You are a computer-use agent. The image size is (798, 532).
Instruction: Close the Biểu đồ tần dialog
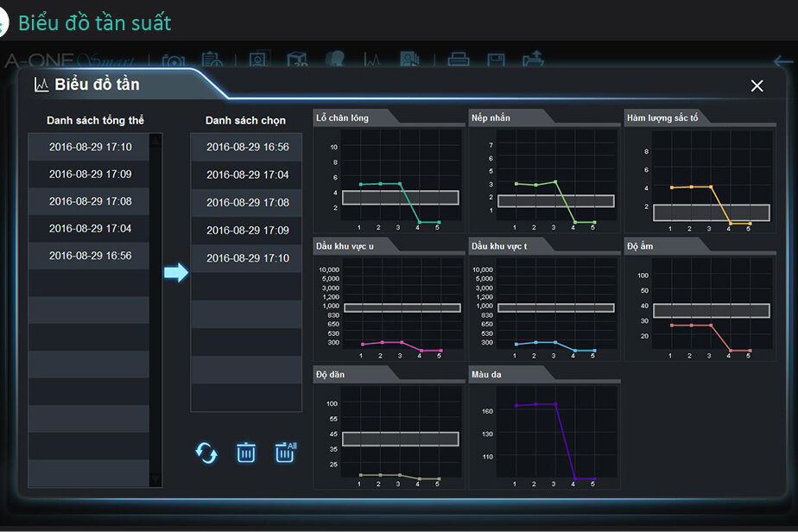tap(757, 85)
